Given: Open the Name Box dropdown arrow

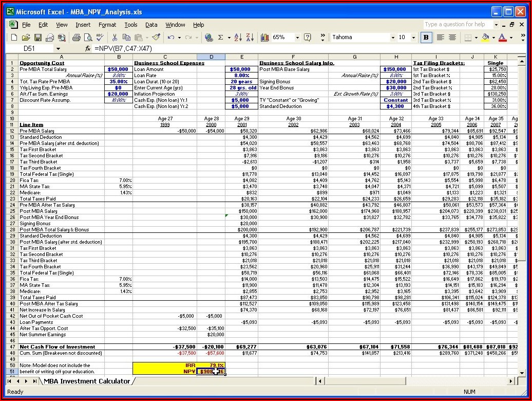Looking at the screenshot, I should [x=58, y=48].
